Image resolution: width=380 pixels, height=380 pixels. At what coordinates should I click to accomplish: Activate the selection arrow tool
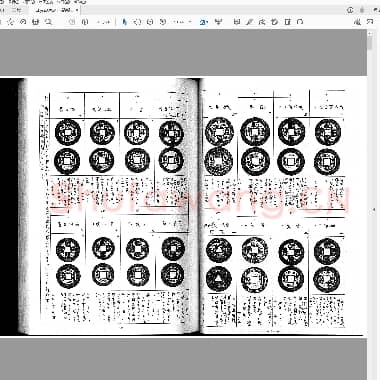click(125, 22)
